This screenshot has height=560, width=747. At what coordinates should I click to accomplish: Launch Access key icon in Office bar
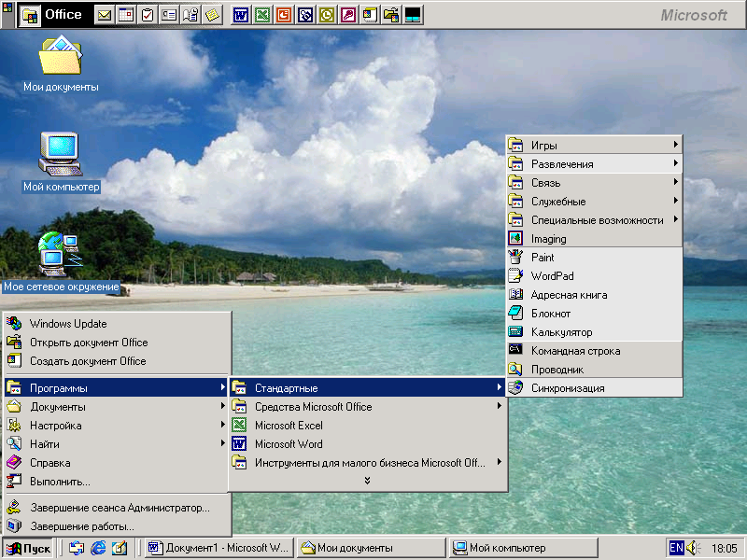pos(348,15)
